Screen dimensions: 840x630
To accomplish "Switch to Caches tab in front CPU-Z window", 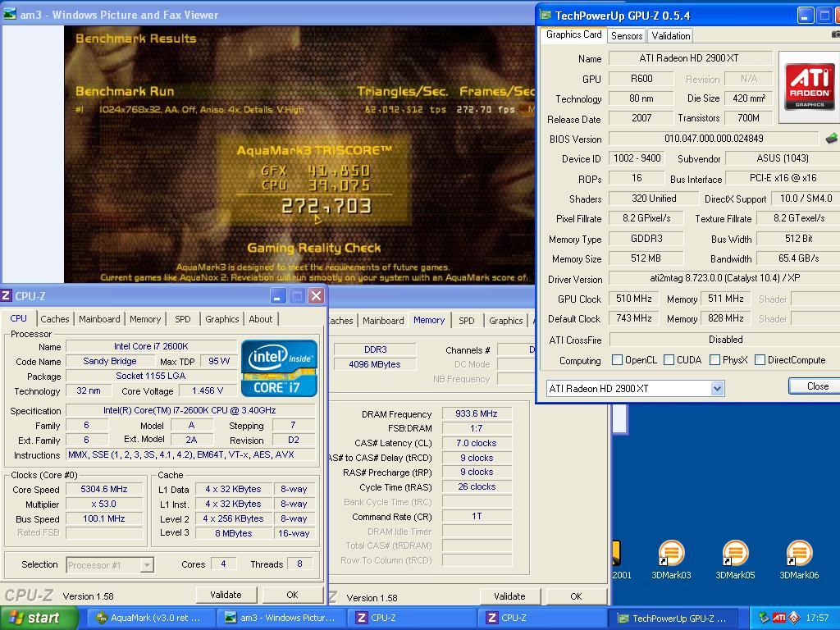I will click(55, 319).
